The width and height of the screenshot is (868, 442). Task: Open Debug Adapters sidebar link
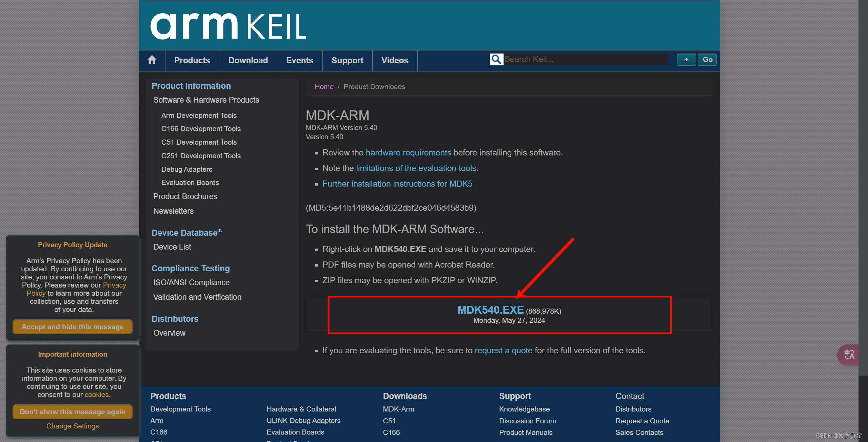point(187,169)
